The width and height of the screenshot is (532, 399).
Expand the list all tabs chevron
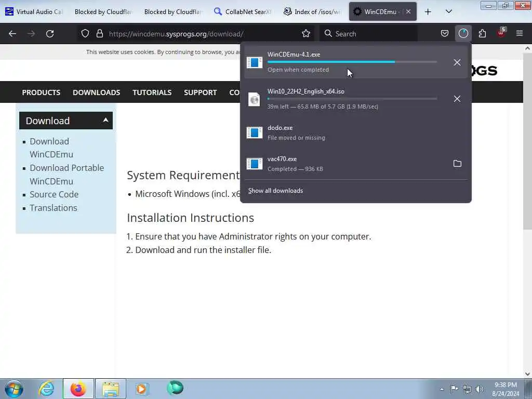coord(448,12)
